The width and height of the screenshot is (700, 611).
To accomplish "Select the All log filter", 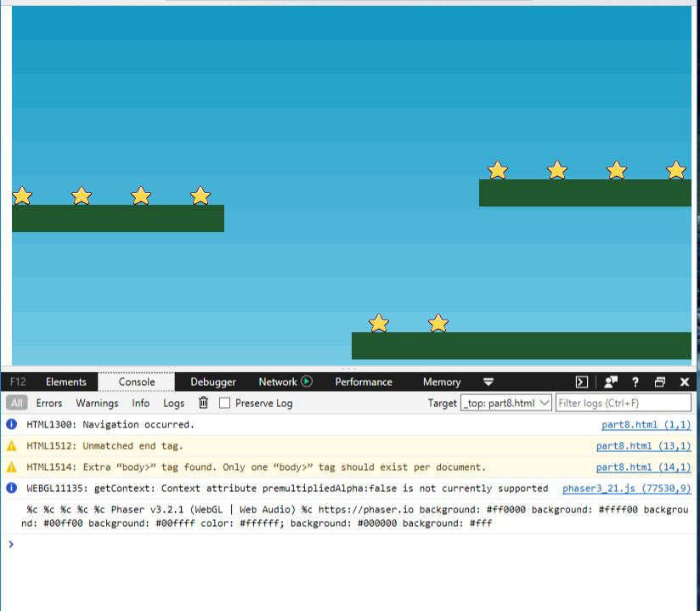I will pyautogui.click(x=16, y=403).
